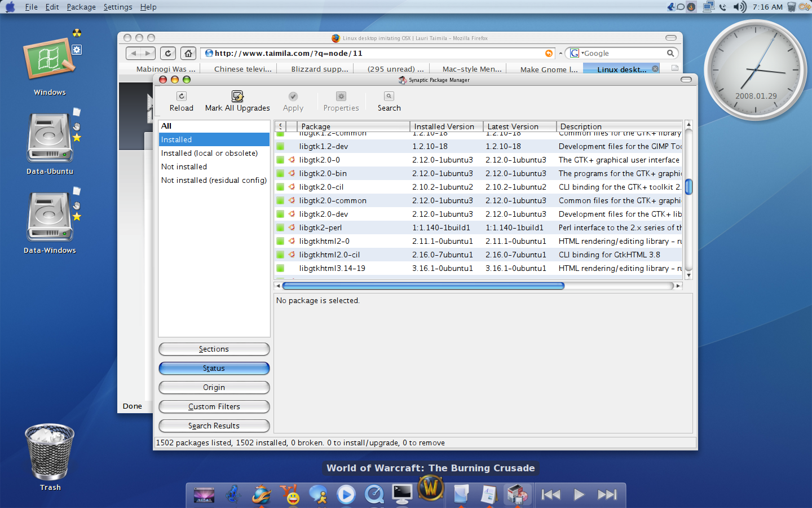Open the QuickTime-style dock icon
This screenshot has height=508, width=812.
tap(374, 495)
